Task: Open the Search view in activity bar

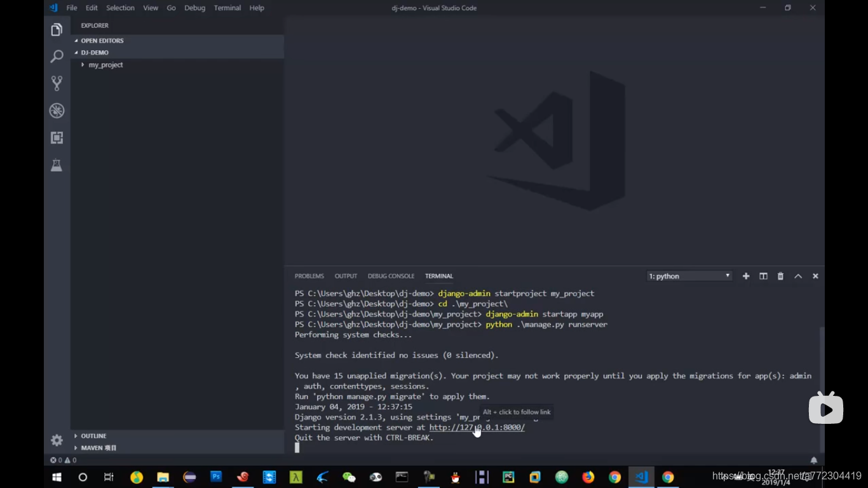Action: point(57,57)
